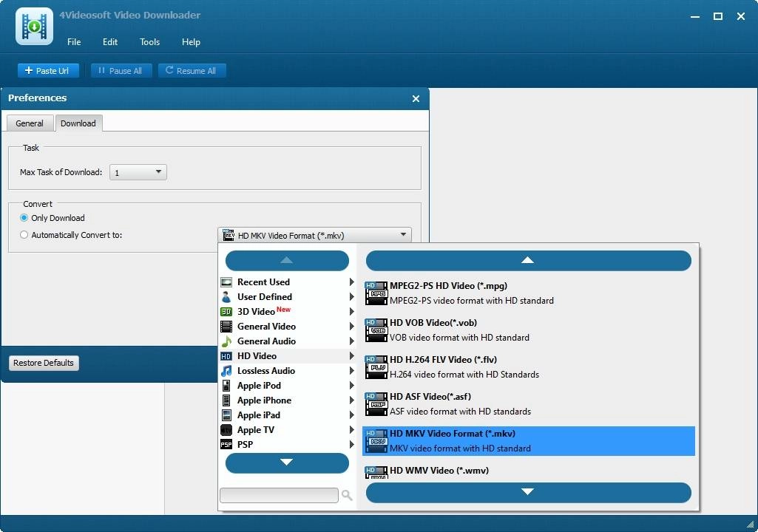Click the MPEG2-PS HD Video format icon

click(376, 293)
